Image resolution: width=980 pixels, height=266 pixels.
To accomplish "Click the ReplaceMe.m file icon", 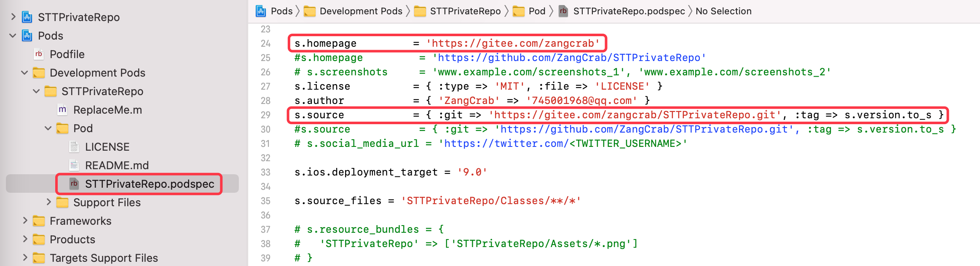I will click(x=62, y=110).
